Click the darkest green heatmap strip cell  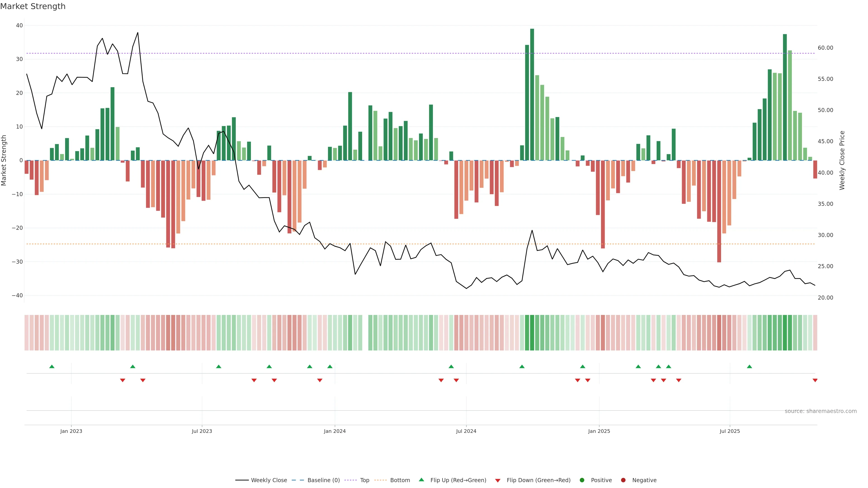532,333
